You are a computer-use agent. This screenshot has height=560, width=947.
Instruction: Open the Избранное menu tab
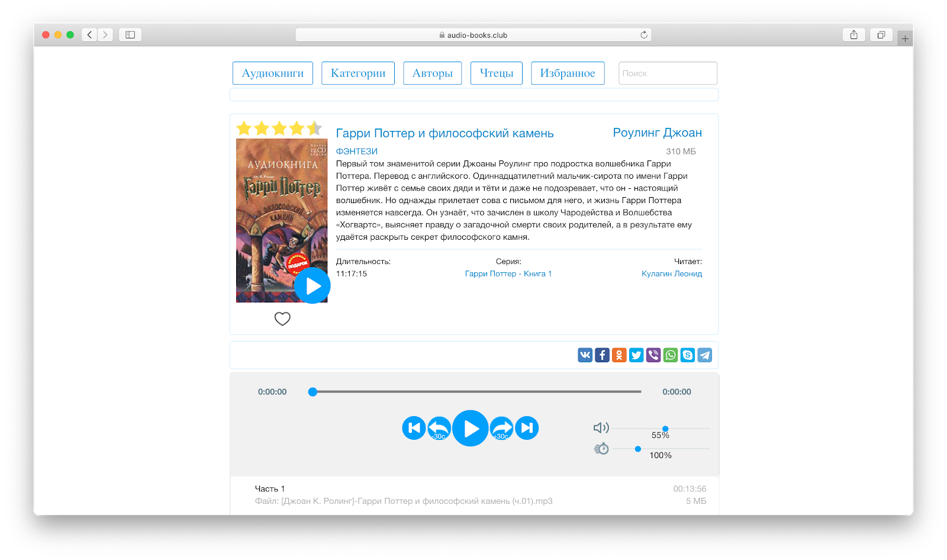(x=568, y=73)
